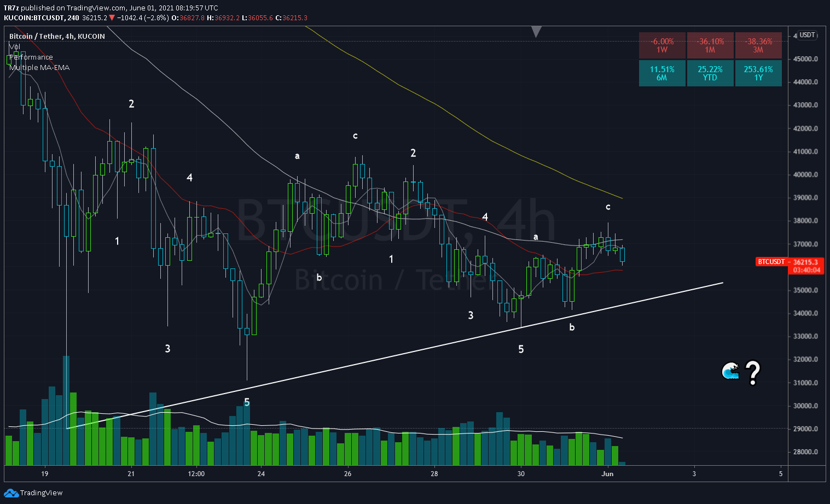This screenshot has width=830, height=504.
Task: Click the 40000.0 price axis label
Action: (806, 175)
